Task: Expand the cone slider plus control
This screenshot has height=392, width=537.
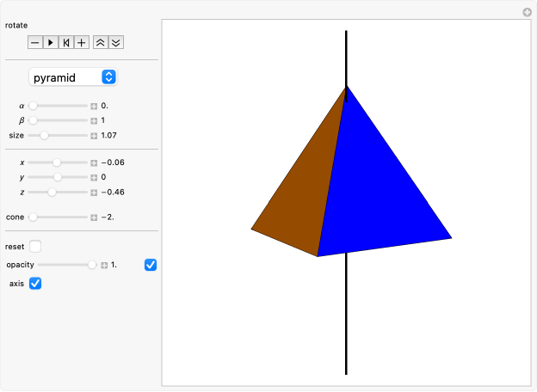Action: [94, 217]
